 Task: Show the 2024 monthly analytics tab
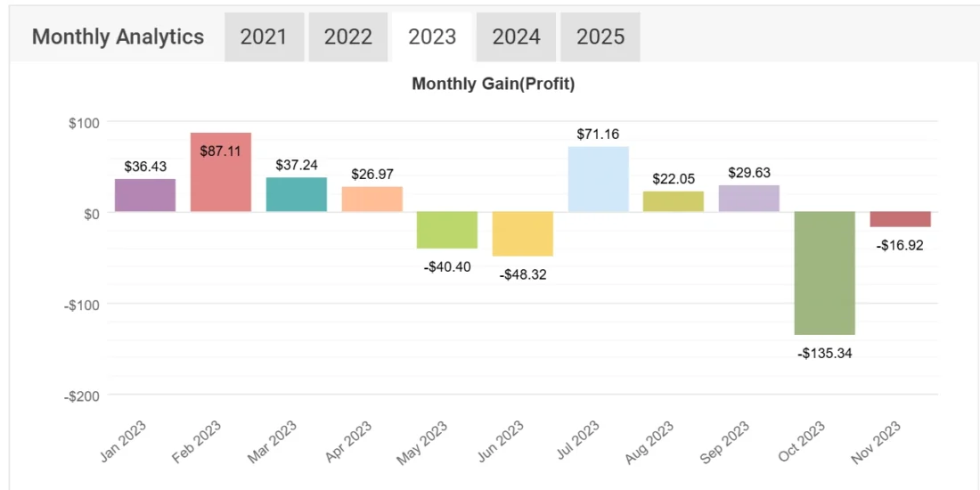(517, 37)
